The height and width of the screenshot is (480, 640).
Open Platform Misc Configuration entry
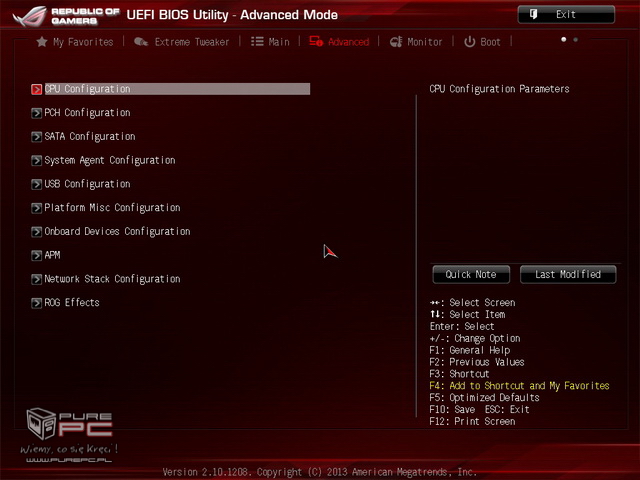112,208
